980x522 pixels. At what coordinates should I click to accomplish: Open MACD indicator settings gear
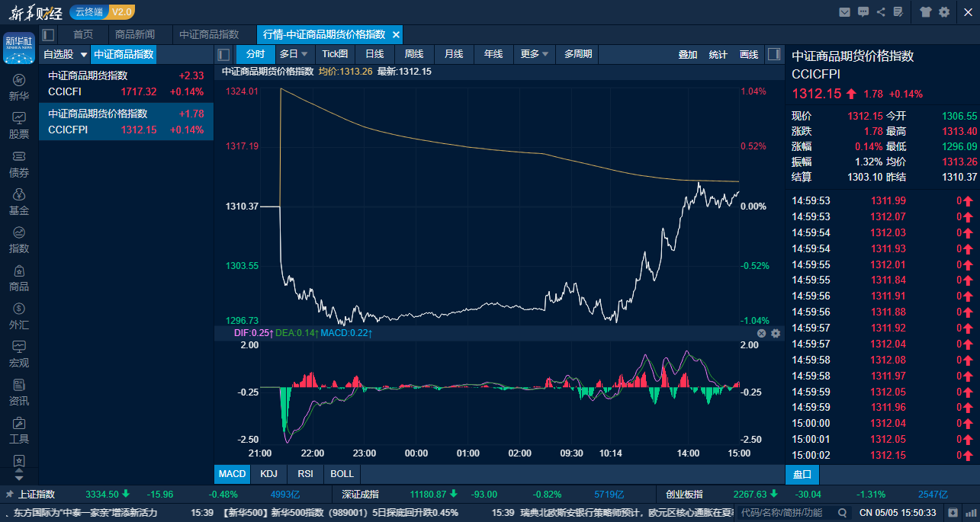point(776,333)
